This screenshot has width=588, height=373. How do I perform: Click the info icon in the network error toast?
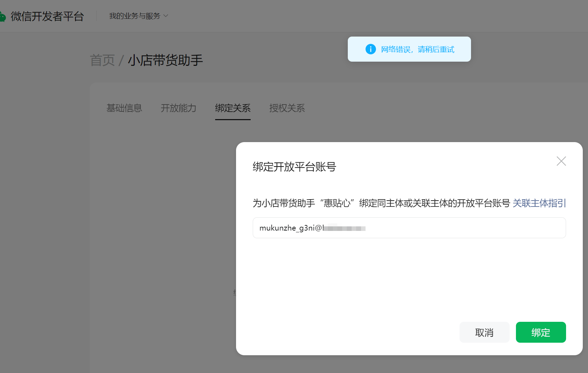[370, 49]
